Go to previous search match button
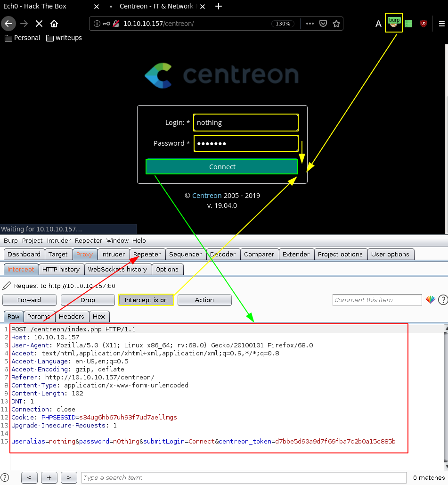 click(x=29, y=477)
